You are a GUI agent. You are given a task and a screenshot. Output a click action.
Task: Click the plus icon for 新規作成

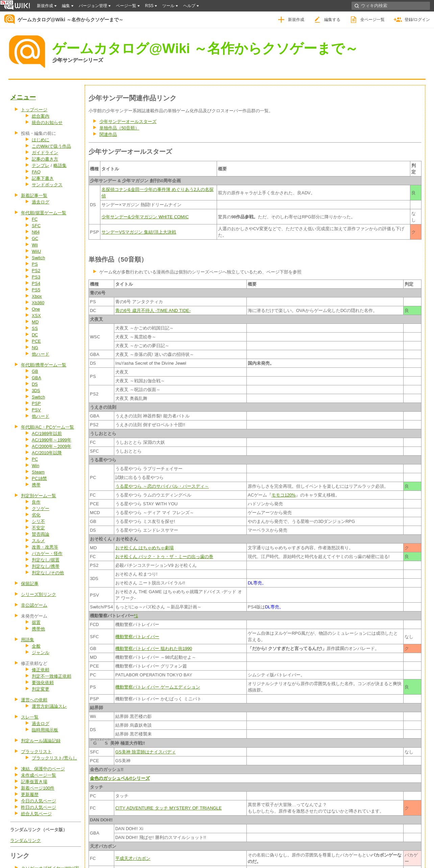(x=281, y=20)
